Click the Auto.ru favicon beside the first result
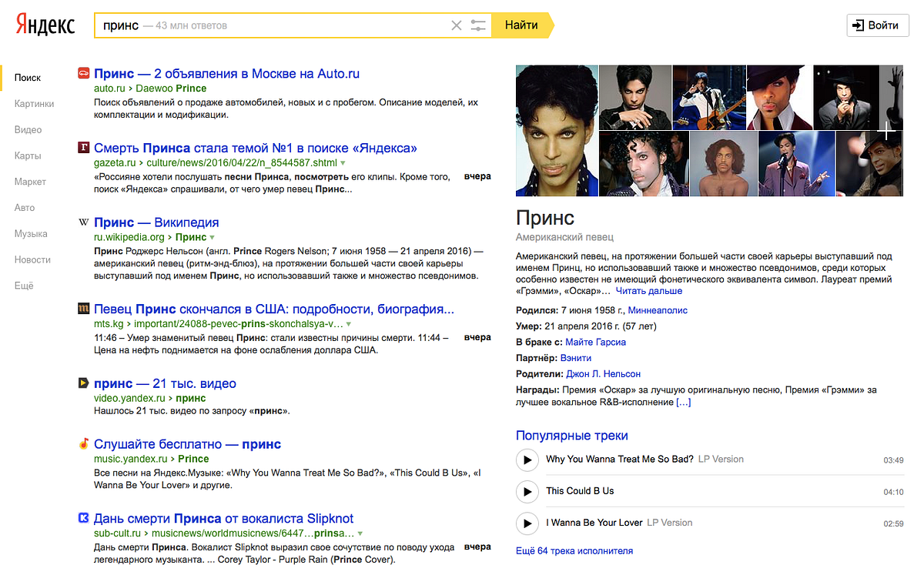 tap(84, 74)
